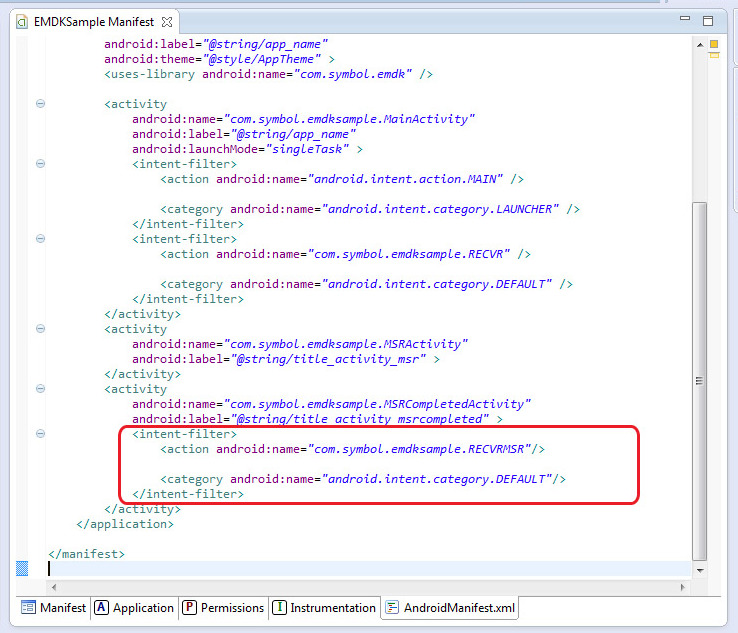This screenshot has height=633, width=738.
Task: Switch to the Permissions tab
Action: click(x=232, y=607)
